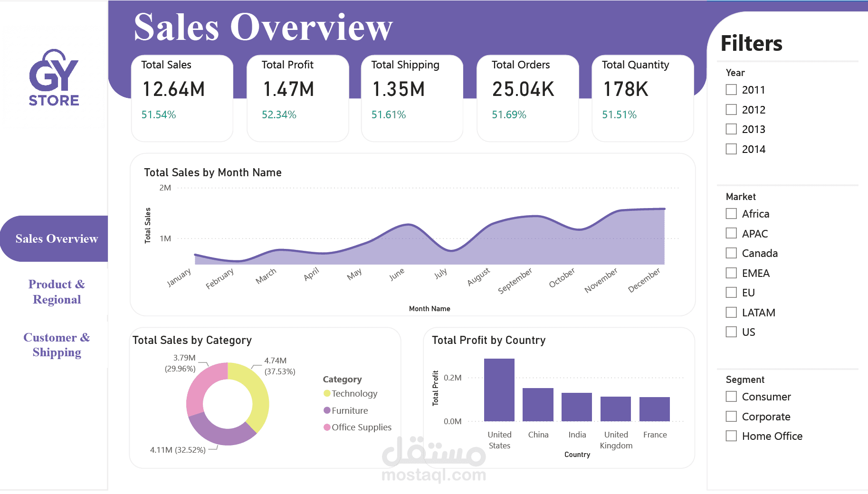Enable the 2013 year filter
868x494 pixels.
coord(731,129)
